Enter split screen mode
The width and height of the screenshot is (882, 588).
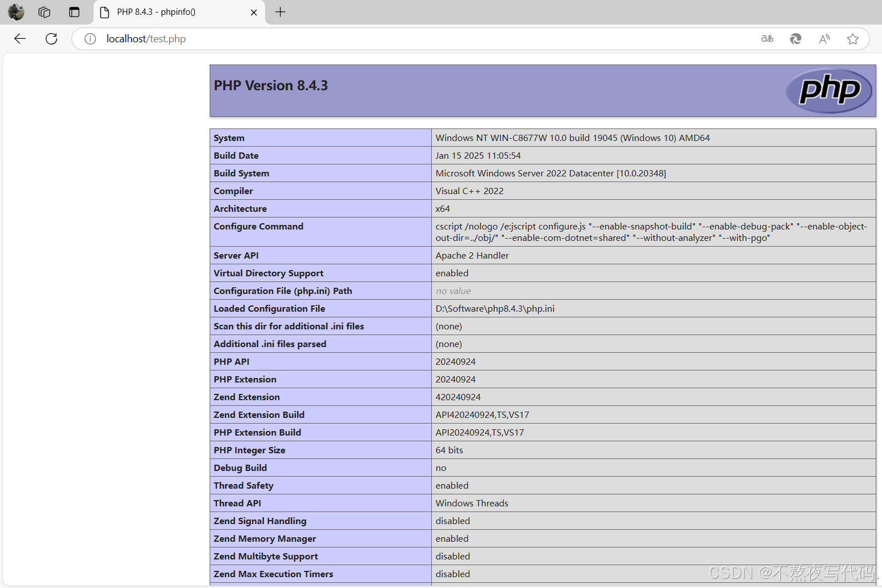coord(74,11)
